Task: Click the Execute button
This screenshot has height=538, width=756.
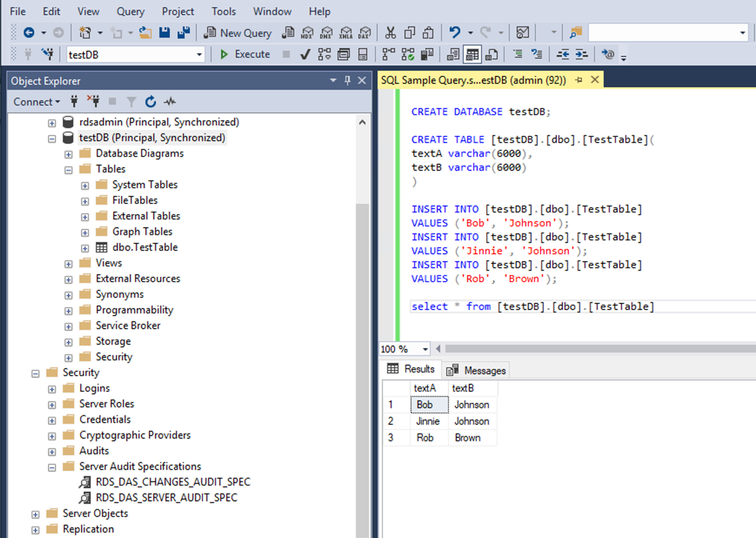Action: (x=245, y=55)
